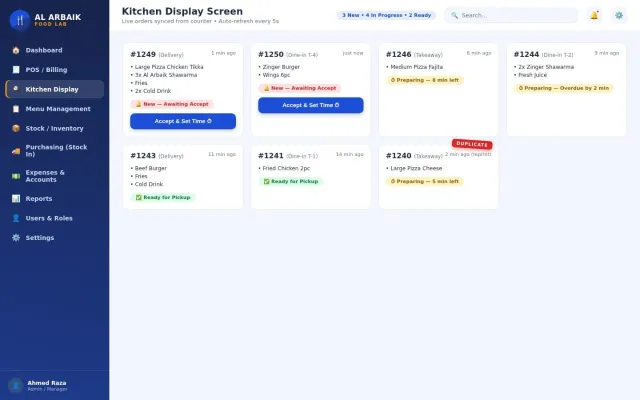
Task: Click Preparing 8 min left badge
Action: coord(424,80)
